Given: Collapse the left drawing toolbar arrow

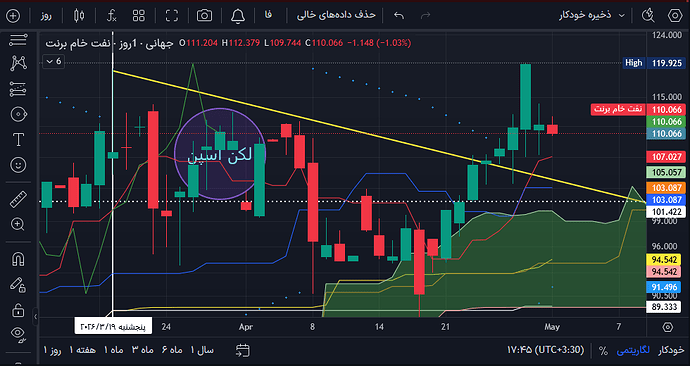Looking at the screenshot, I should point(35,316).
